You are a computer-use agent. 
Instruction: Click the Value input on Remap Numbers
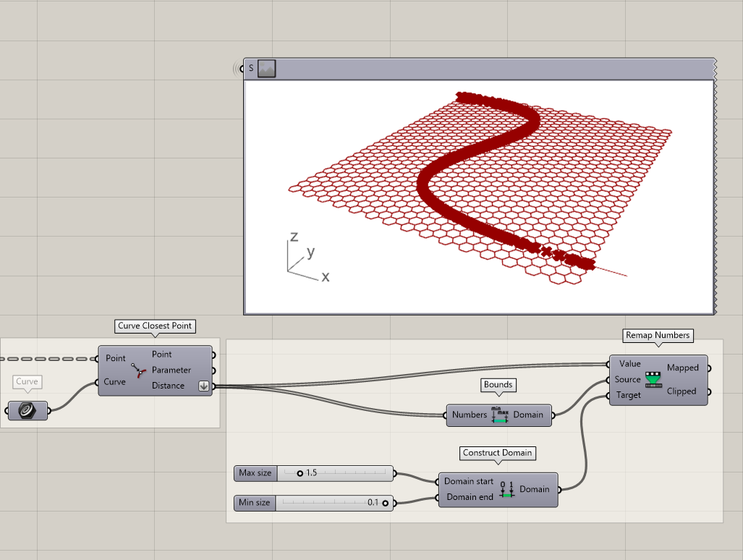point(629,364)
